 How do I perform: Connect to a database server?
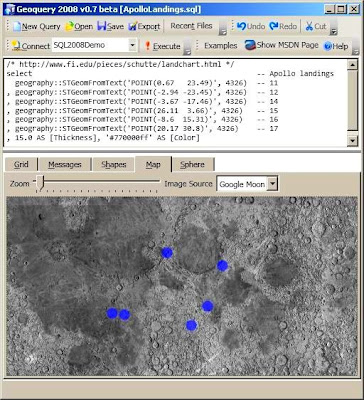click(x=30, y=46)
